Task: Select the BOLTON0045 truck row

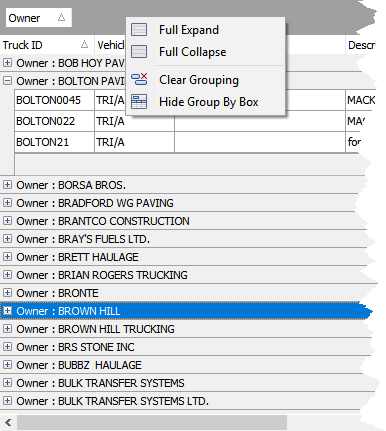Action: coord(195,100)
